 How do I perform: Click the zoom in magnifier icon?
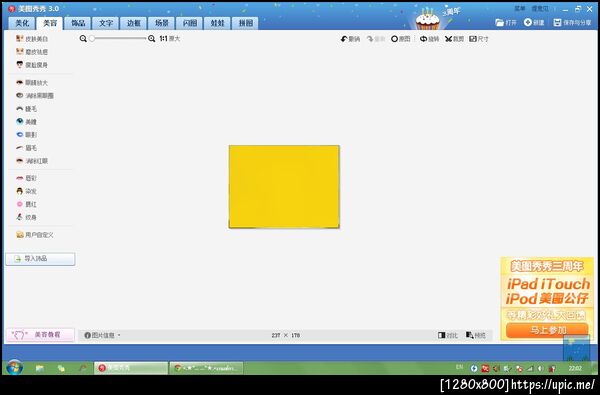tap(152, 38)
